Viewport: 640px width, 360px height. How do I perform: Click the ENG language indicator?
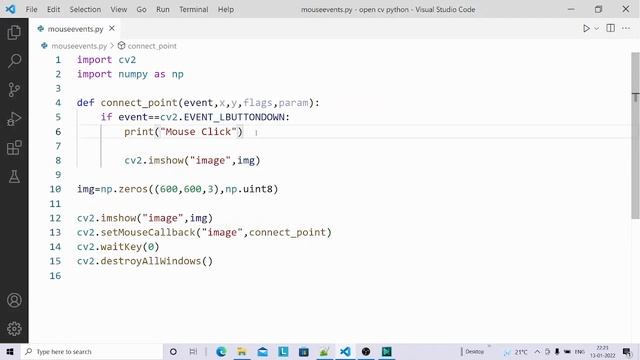coord(580,351)
